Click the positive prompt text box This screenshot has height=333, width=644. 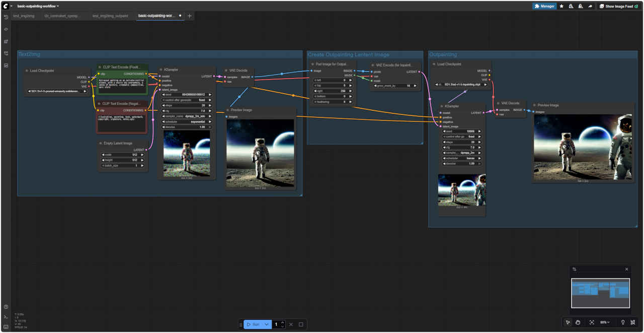coord(122,84)
